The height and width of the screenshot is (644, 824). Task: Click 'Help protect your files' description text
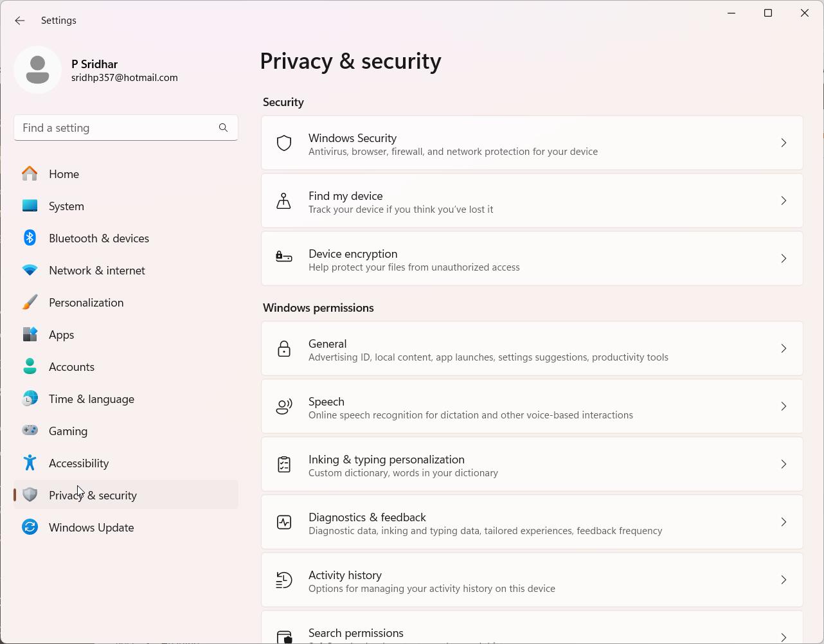click(414, 267)
